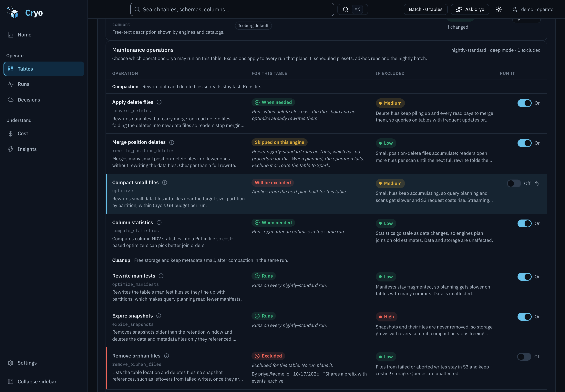Open info for Compact small files
The width and height of the screenshot is (565, 392).
(164, 182)
